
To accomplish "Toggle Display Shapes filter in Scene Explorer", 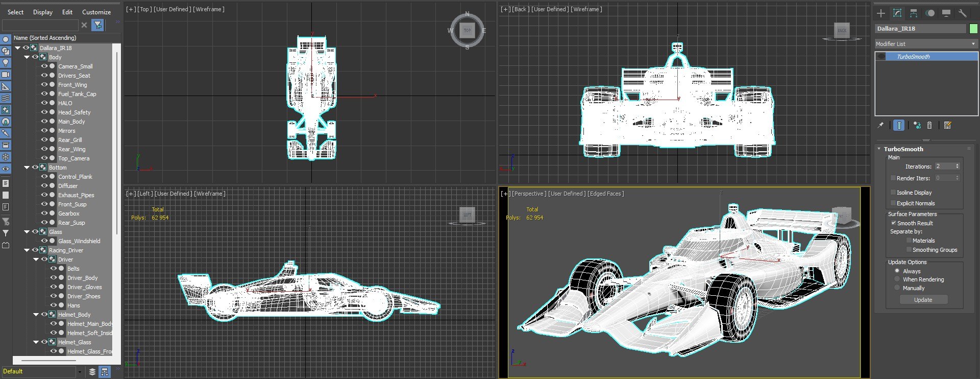I will [x=6, y=51].
